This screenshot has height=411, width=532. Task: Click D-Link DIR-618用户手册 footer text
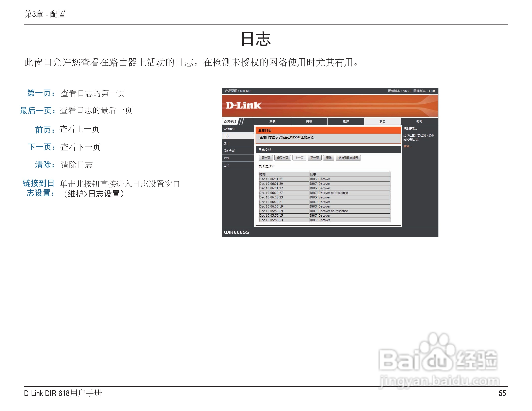[63, 393]
